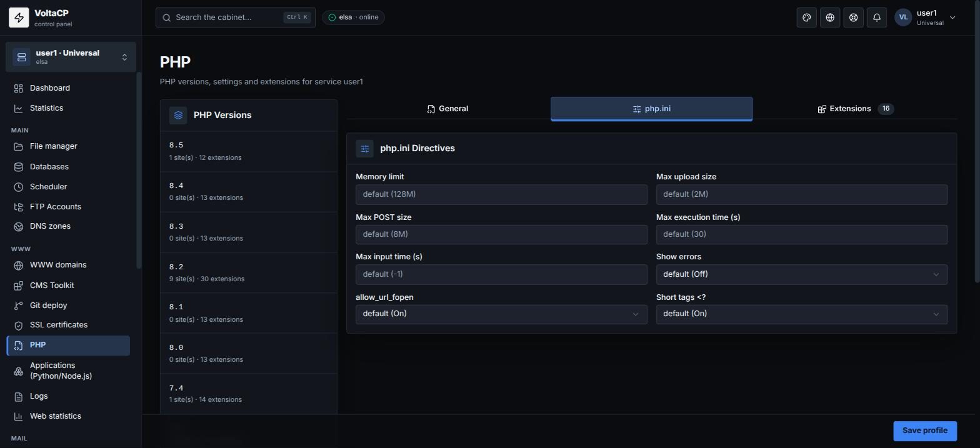The width and height of the screenshot is (980, 448).
Task: Open PHP in the sidebar
Action: [x=69, y=346]
